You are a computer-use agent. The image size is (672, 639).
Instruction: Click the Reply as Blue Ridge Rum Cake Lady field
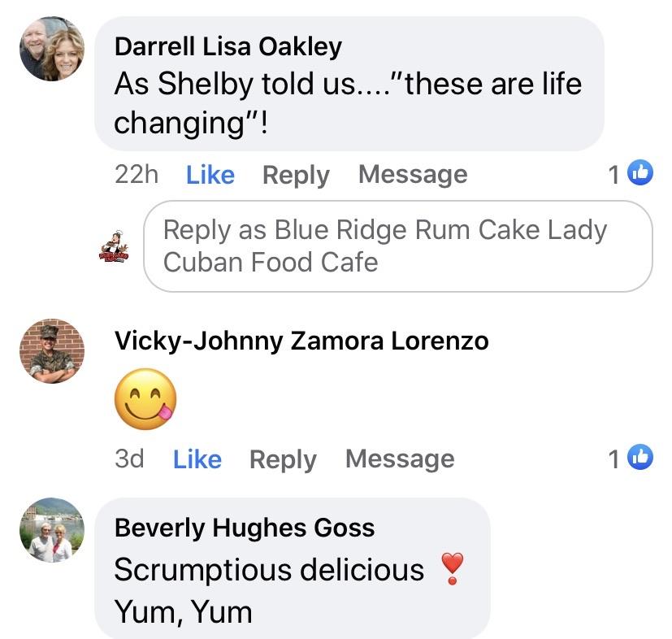[398, 246]
